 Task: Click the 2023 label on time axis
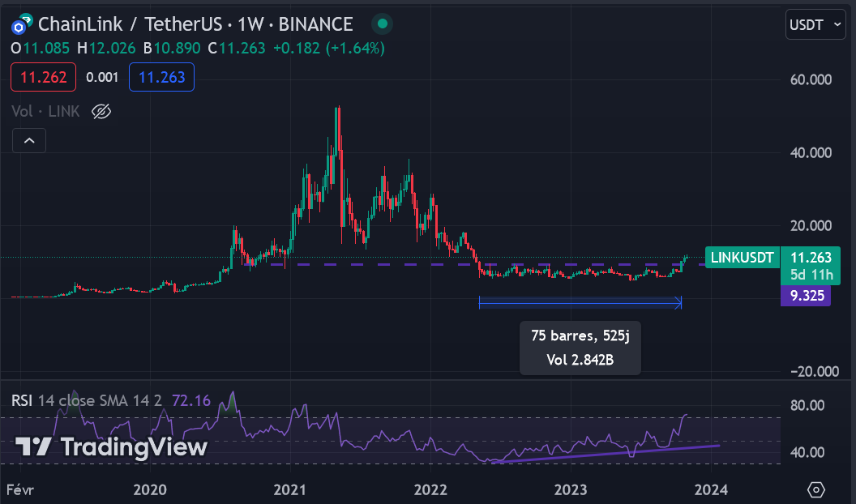(x=571, y=489)
